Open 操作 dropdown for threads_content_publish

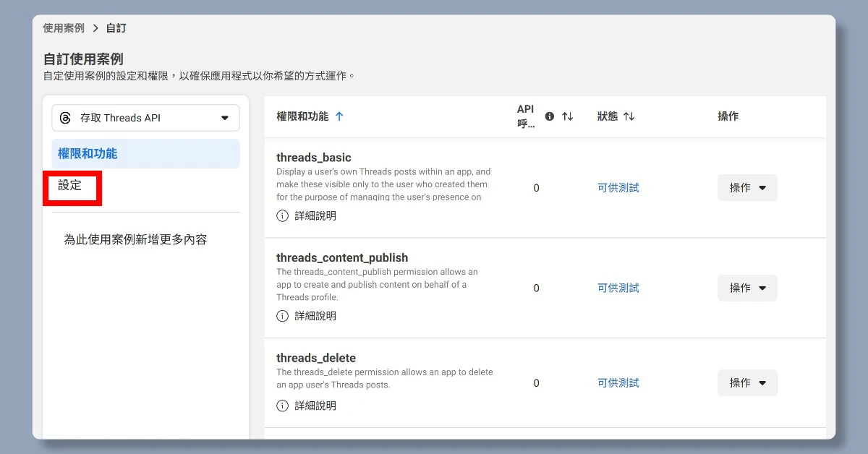(x=747, y=288)
